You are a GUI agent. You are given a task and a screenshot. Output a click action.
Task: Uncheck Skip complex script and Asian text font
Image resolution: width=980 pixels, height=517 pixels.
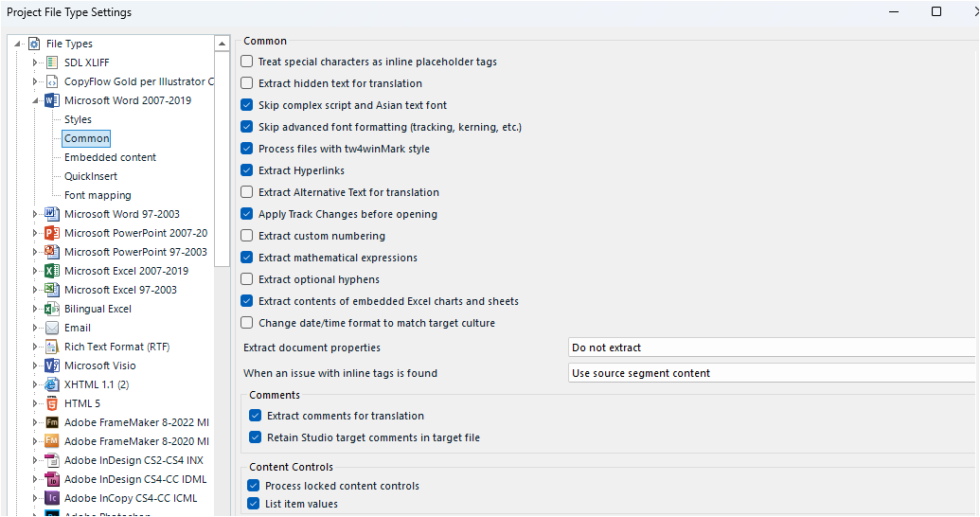[247, 105]
